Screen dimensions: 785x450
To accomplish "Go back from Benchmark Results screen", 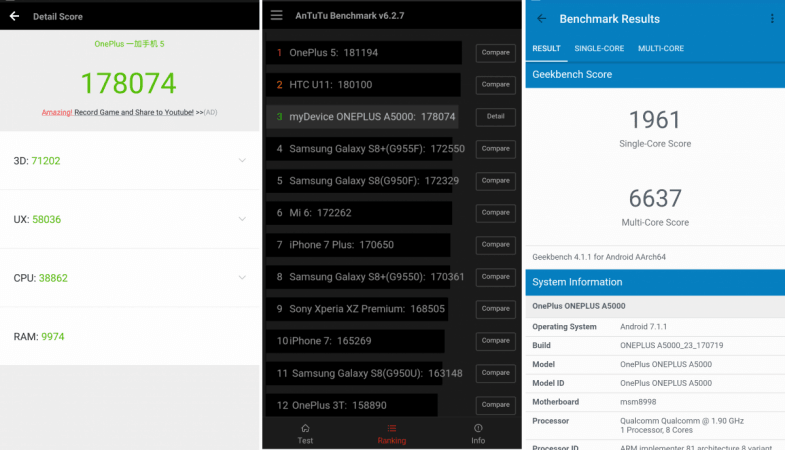I will coord(542,19).
